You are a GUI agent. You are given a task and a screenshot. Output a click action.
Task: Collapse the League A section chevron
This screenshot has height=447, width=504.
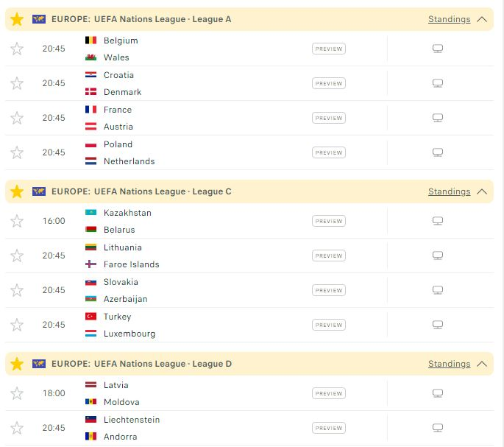click(x=482, y=19)
